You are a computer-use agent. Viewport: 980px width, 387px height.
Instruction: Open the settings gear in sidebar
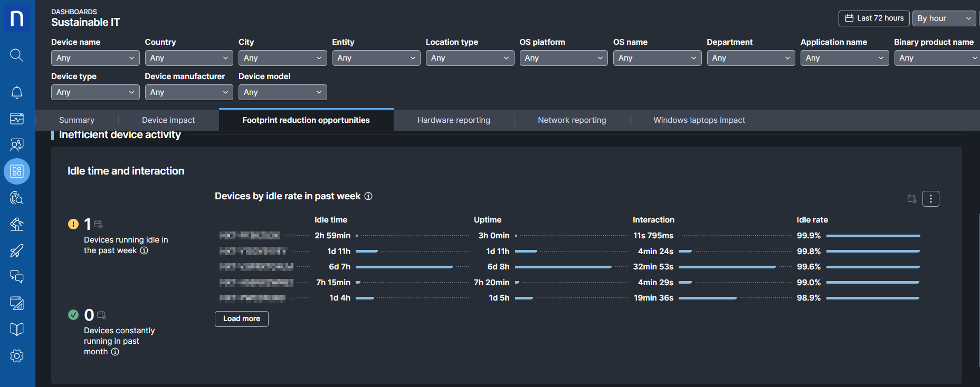click(x=17, y=356)
